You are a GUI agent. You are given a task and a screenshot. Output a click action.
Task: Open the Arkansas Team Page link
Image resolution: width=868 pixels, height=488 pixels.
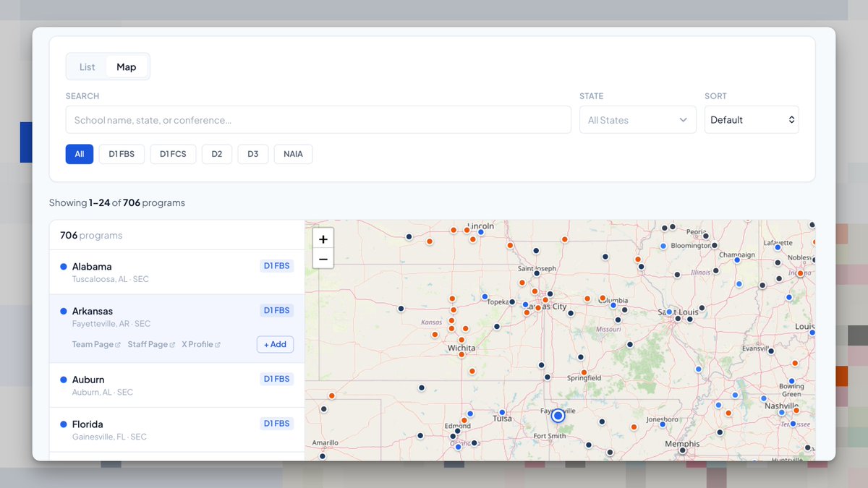(96, 345)
